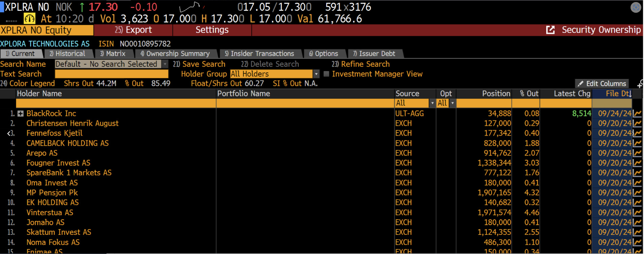This screenshot has width=644, height=254.
Task: Click Refine Search
Action: [361, 64]
